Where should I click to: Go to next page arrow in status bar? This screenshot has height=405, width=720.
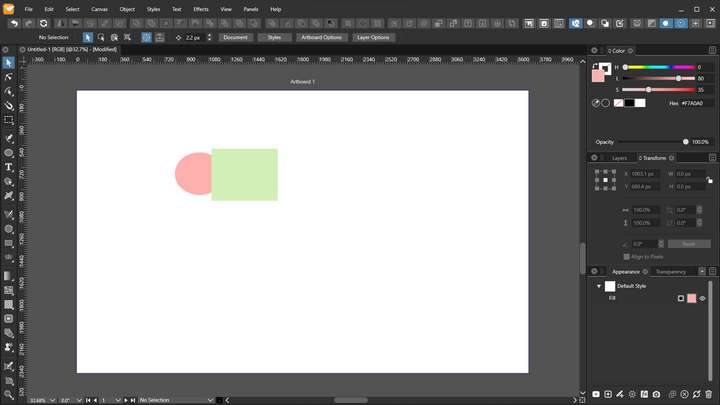(125, 400)
